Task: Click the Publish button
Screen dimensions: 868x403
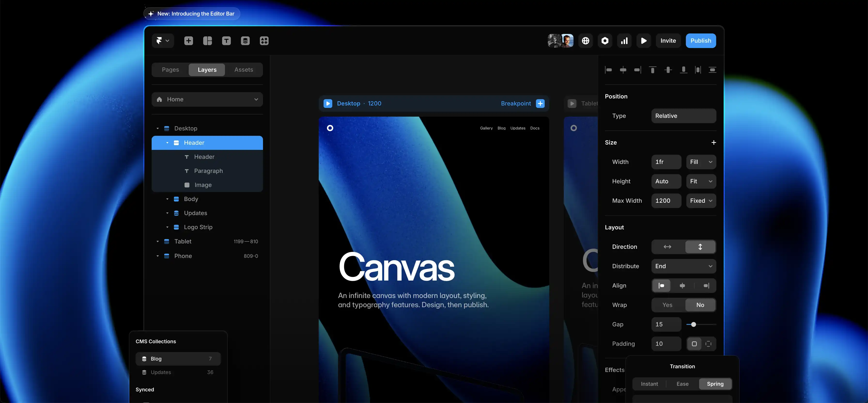Action: [x=701, y=41]
